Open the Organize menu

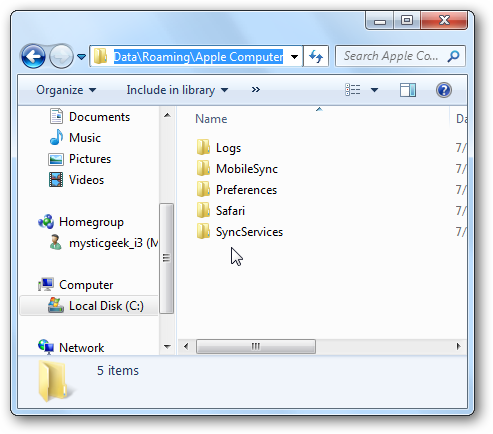coord(66,90)
